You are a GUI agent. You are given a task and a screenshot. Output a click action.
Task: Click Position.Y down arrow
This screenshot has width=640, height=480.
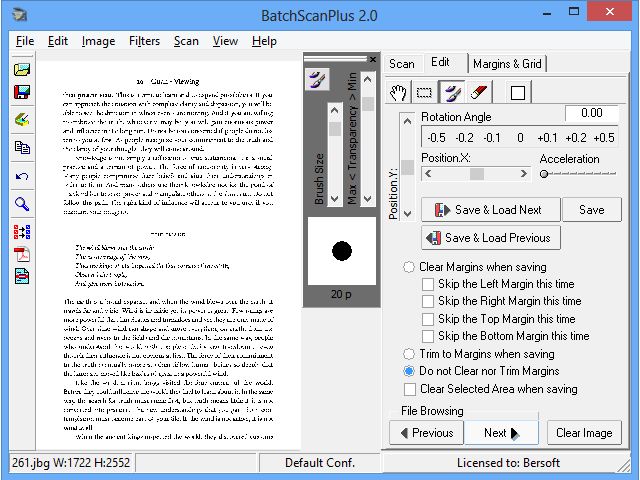[407, 213]
